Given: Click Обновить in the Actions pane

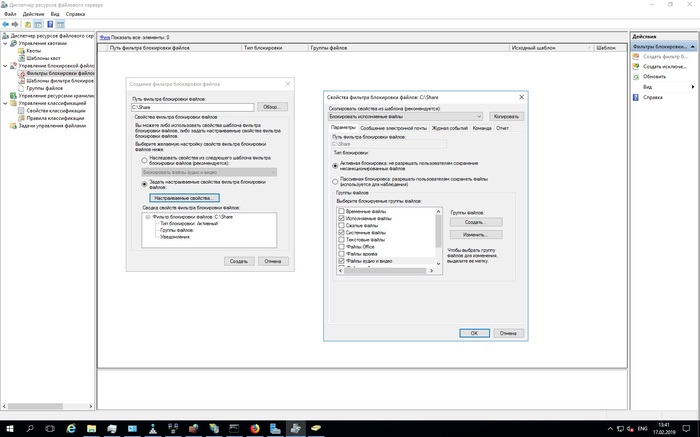Looking at the screenshot, I should (654, 76).
